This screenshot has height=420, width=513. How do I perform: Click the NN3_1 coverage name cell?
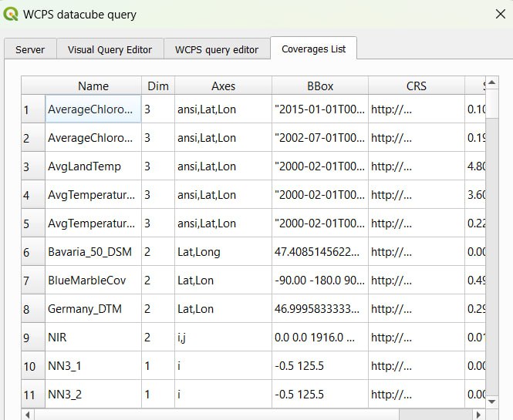click(93, 366)
